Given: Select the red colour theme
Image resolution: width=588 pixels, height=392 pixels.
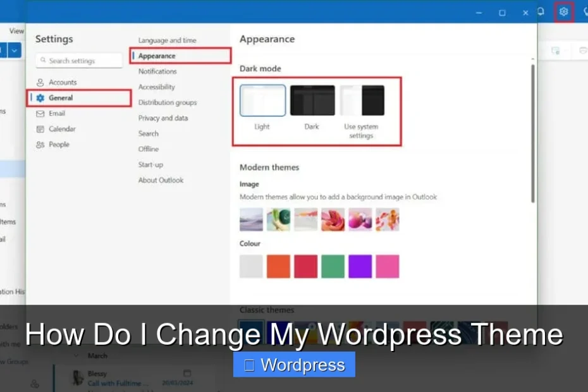Looking at the screenshot, I should (x=305, y=266).
